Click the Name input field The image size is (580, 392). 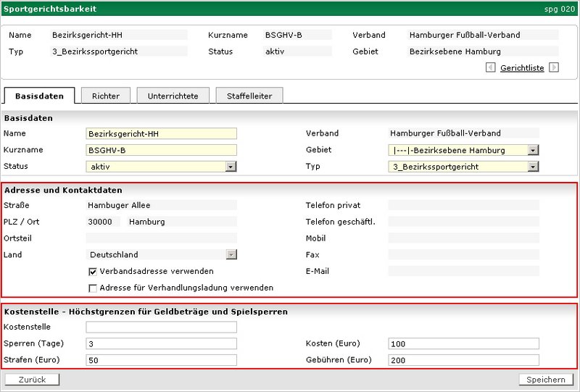[x=161, y=133]
